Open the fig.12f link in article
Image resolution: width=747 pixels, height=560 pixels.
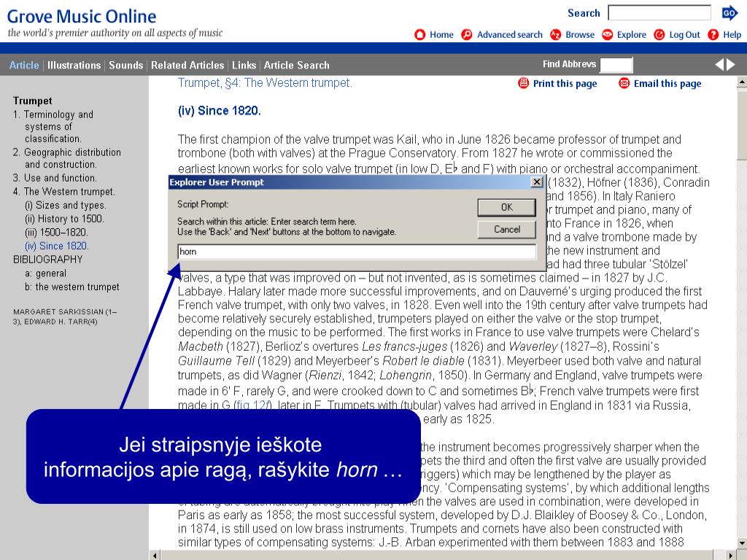click(253, 405)
